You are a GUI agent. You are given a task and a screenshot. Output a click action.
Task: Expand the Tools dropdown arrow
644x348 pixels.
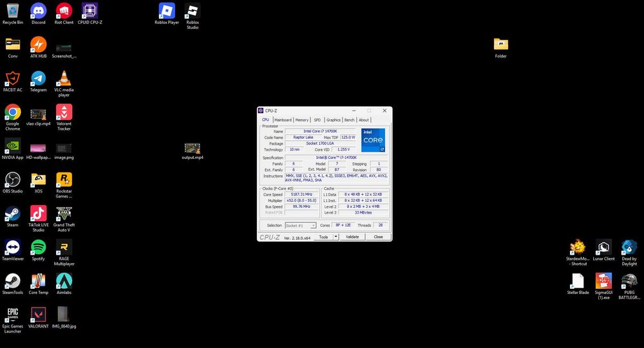pyautogui.click(x=336, y=237)
